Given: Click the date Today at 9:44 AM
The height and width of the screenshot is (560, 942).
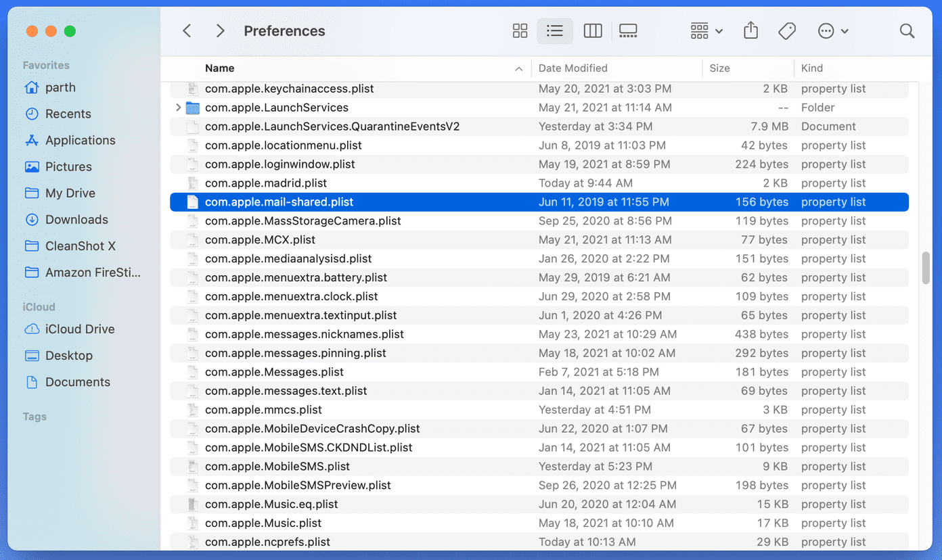Looking at the screenshot, I should [x=585, y=183].
